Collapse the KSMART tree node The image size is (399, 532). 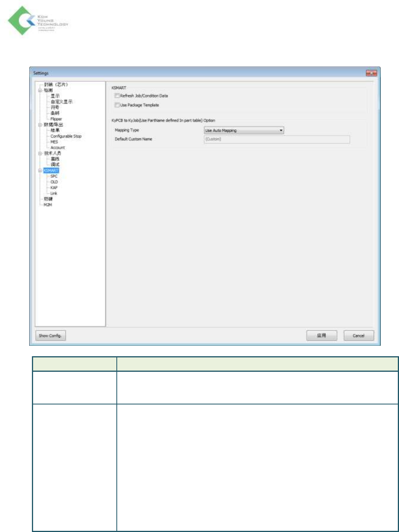pyautogui.click(x=40, y=171)
